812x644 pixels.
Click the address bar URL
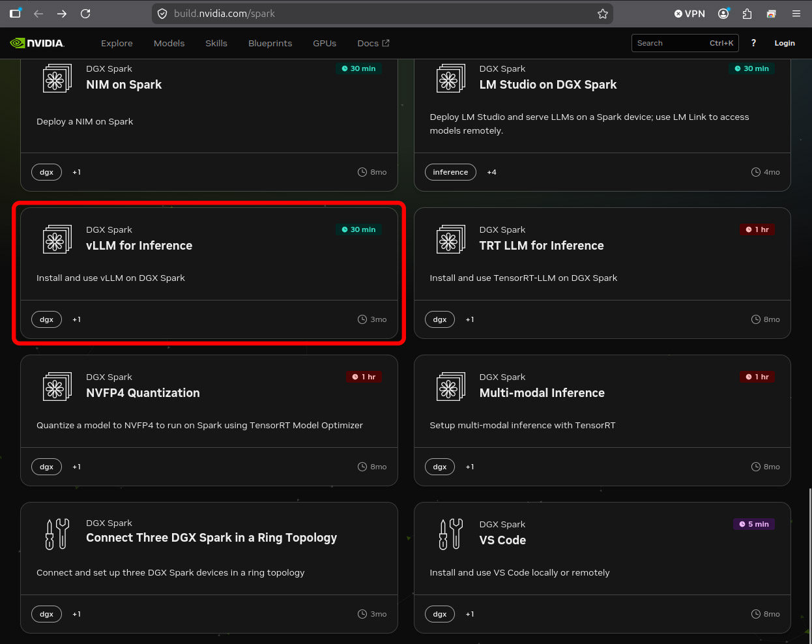click(224, 14)
